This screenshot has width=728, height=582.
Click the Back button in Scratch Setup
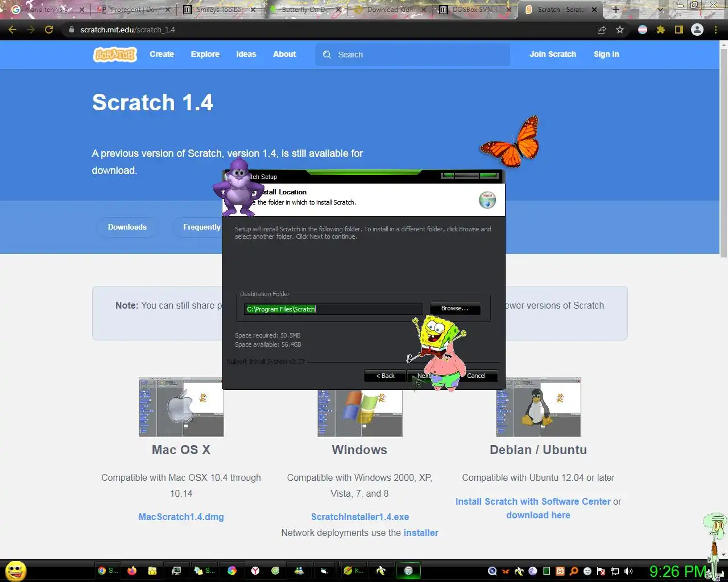[385, 376]
